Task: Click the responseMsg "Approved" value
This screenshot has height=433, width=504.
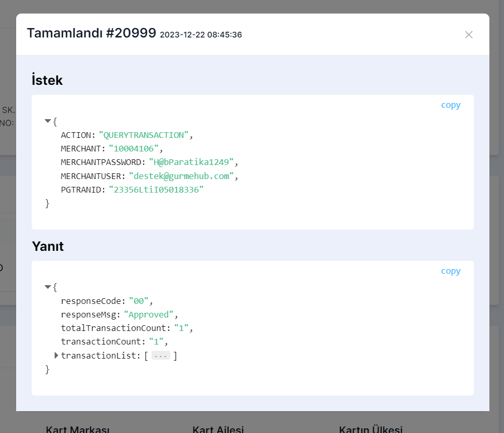Action: click(x=148, y=314)
